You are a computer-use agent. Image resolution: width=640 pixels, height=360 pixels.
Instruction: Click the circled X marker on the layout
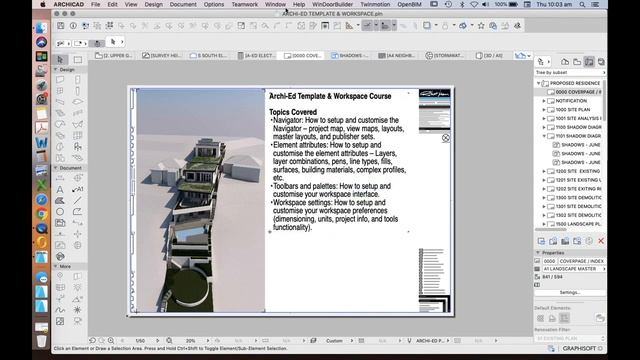446,138
